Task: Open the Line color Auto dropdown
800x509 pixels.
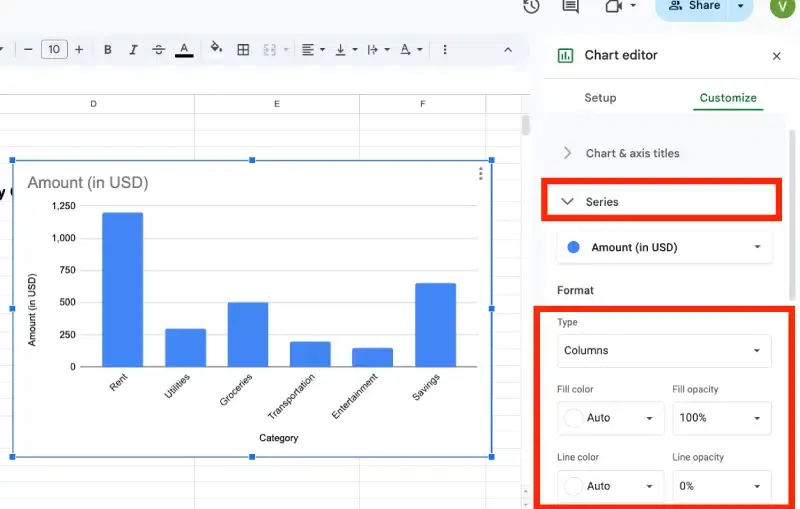Action: point(610,486)
